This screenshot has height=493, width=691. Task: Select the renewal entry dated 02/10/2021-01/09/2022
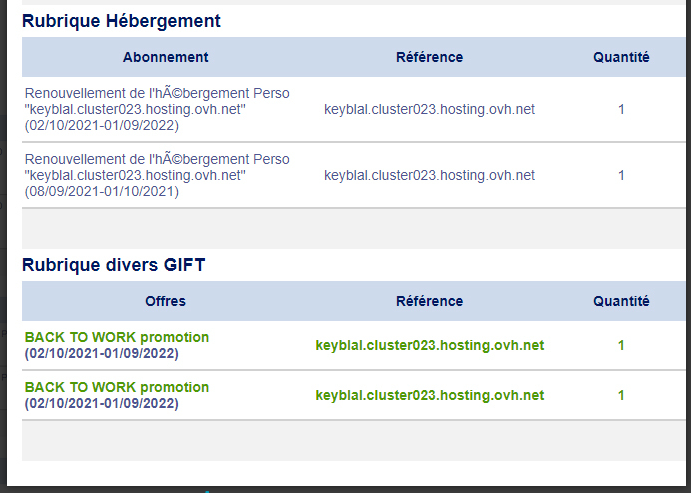coord(157,109)
